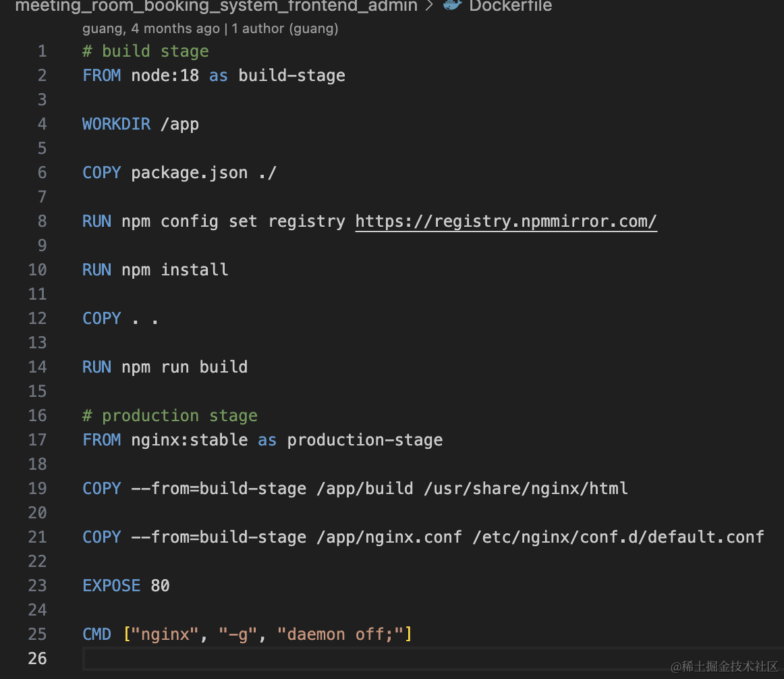Click line number 1 in gutter
Viewport: 784px width, 679px height.
(42, 51)
